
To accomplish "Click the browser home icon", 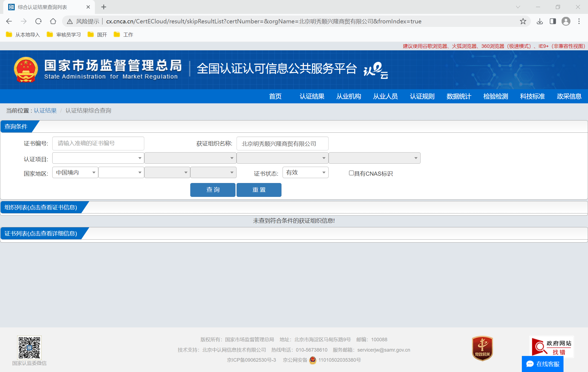I will point(53,21).
